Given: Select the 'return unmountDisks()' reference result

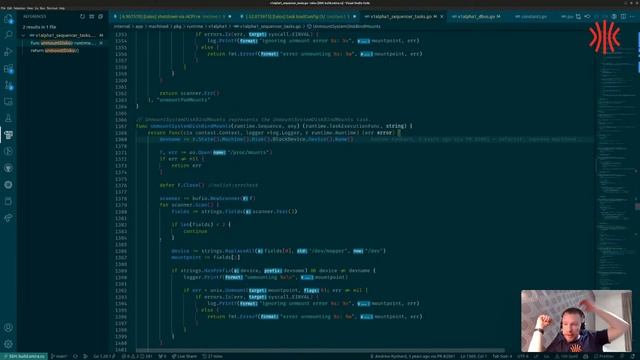Looking at the screenshot, I should (55, 51).
